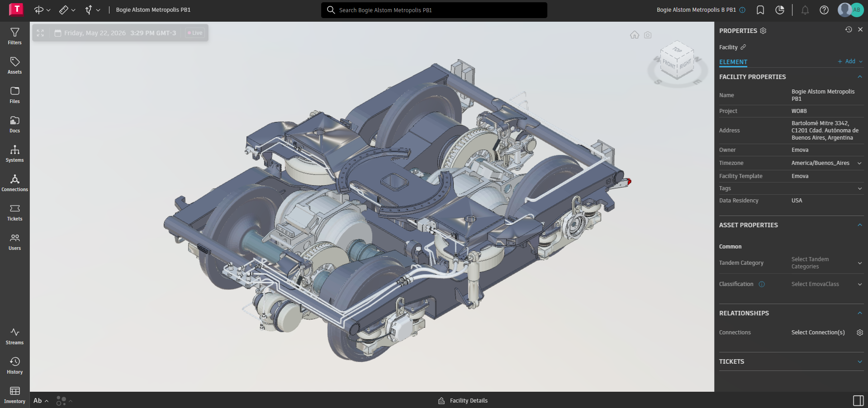The image size is (868, 408).
Task: Open the Select EmovaClass dropdown
Action: pyautogui.click(x=827, y=284)
